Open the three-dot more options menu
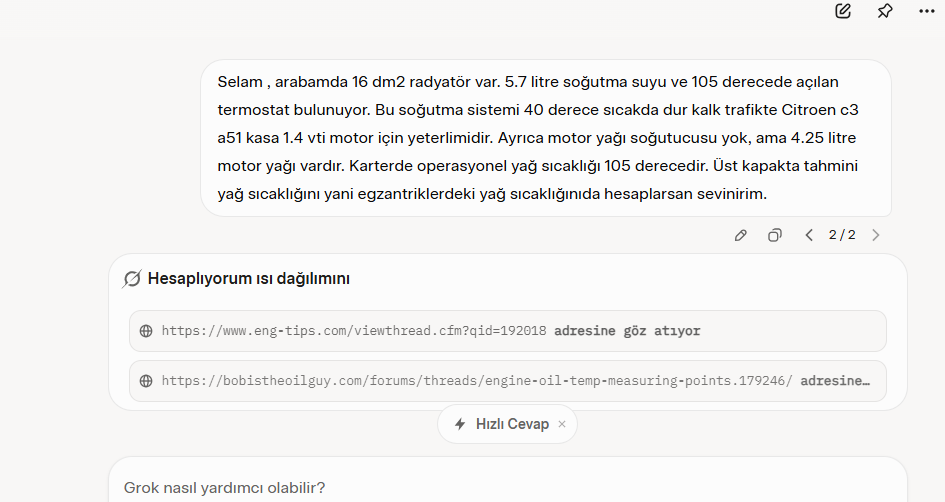The image size is (945, 502). pyautogui.click(x=927, y=11)
